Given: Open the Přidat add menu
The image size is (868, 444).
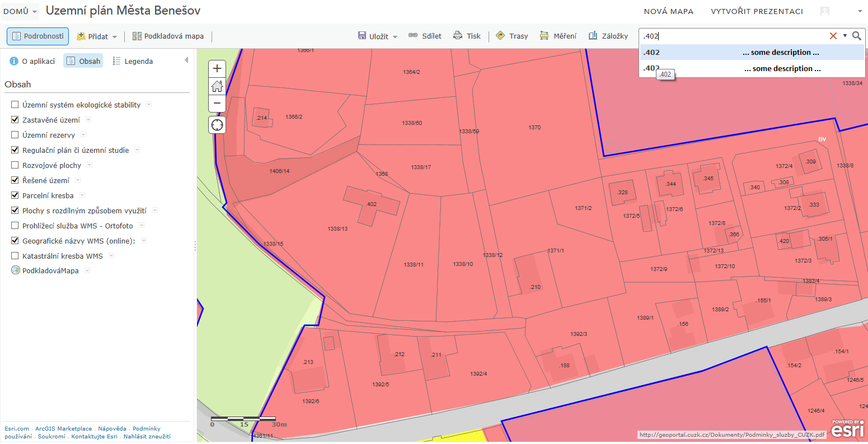Looking at the screenshot, I should (x=97, y=36).
